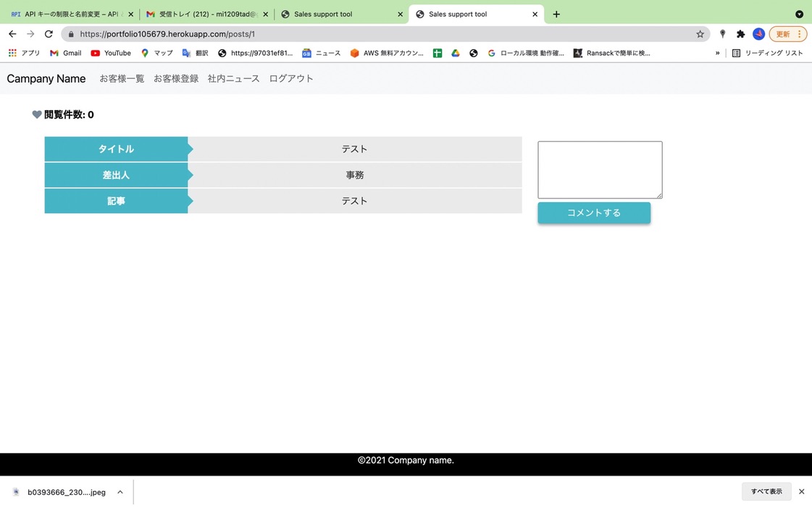Click the heart icon next to 閲覧件数
The height and width of the screenshot is (508, 812).
click(x=37, y=114)
